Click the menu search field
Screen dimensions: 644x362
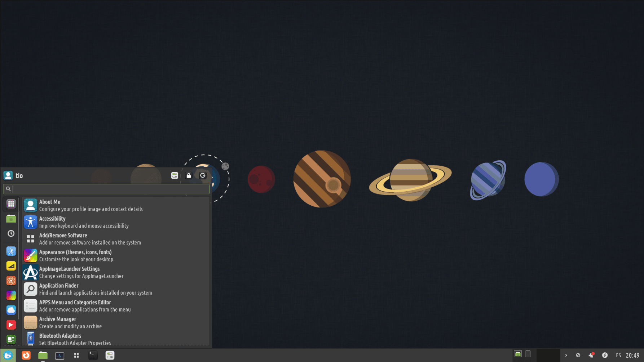108,189
